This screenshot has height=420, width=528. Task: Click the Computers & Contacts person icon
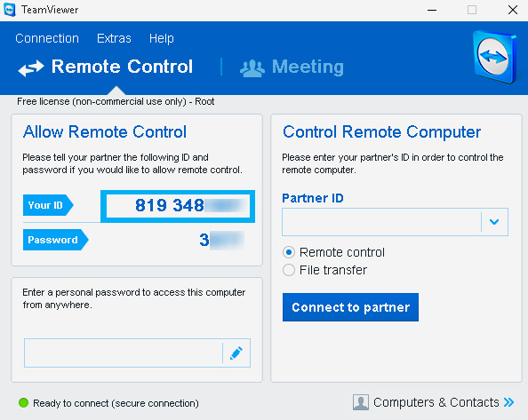click(x=361, y=402)
